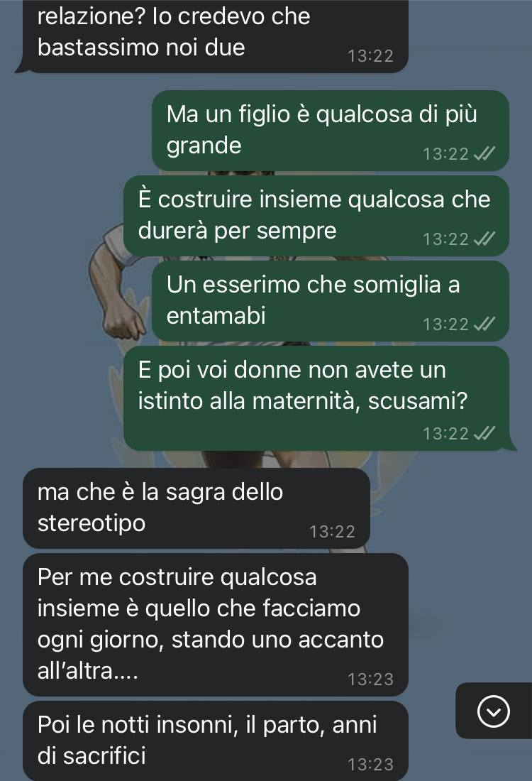Select the 'Ma un figlio è qualcosa di più grande' message

pyautogui.click(x=330, y=131)
